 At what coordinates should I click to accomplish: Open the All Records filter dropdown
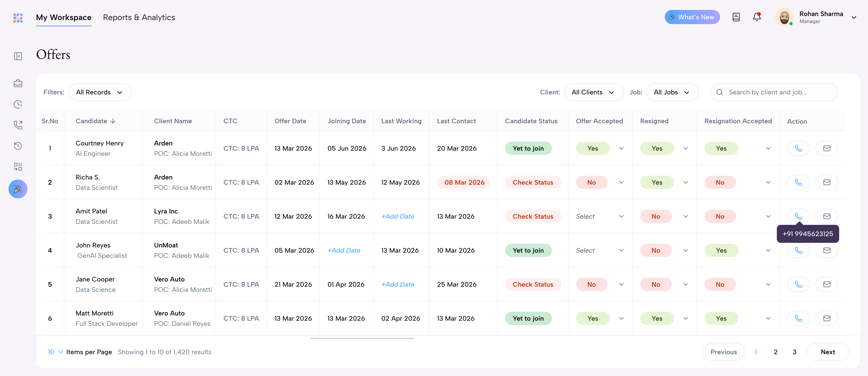(x=100, y=92)
